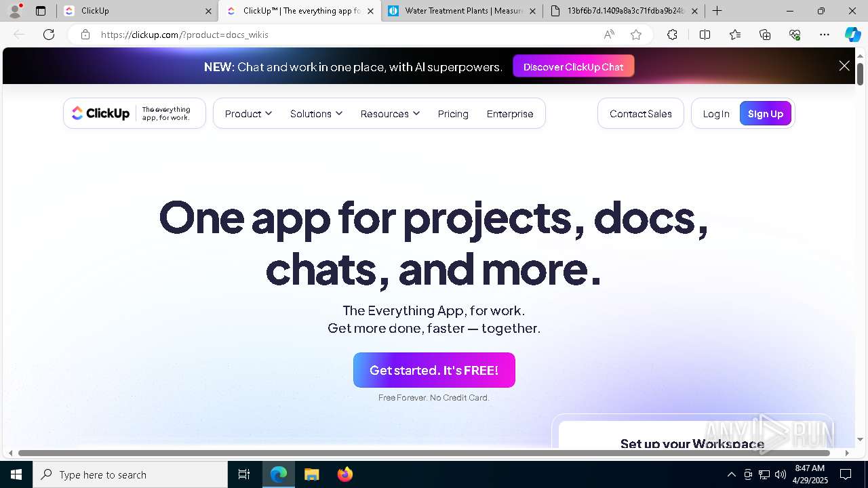Close the 13bf6b7d file tab
868x488 pixels.
click(x=694, y=11)
